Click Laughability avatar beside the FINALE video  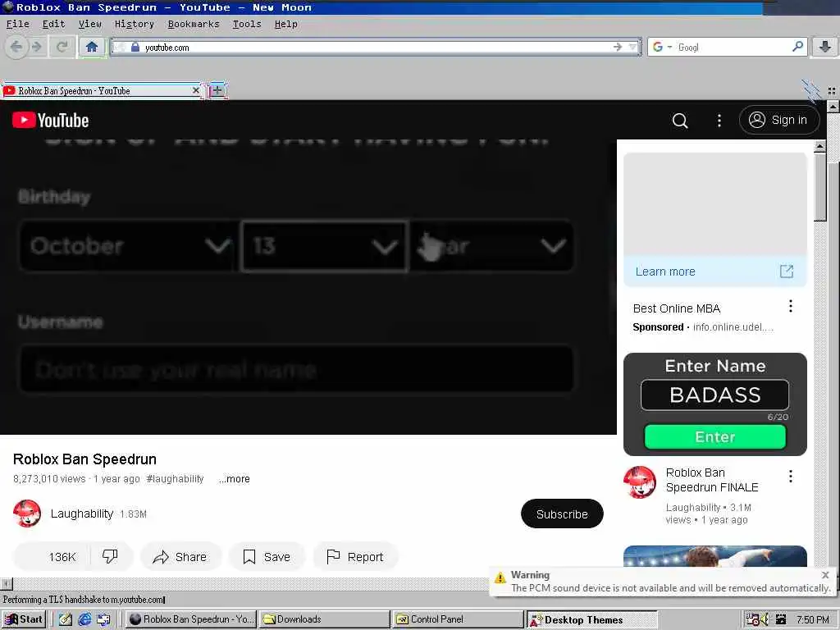coord(639,482)
